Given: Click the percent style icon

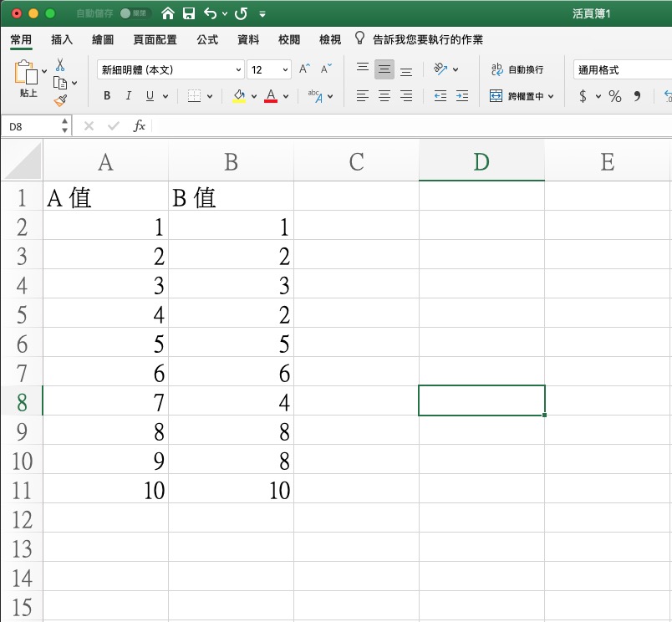Looking at the screenshot, I should pos(615,96).
